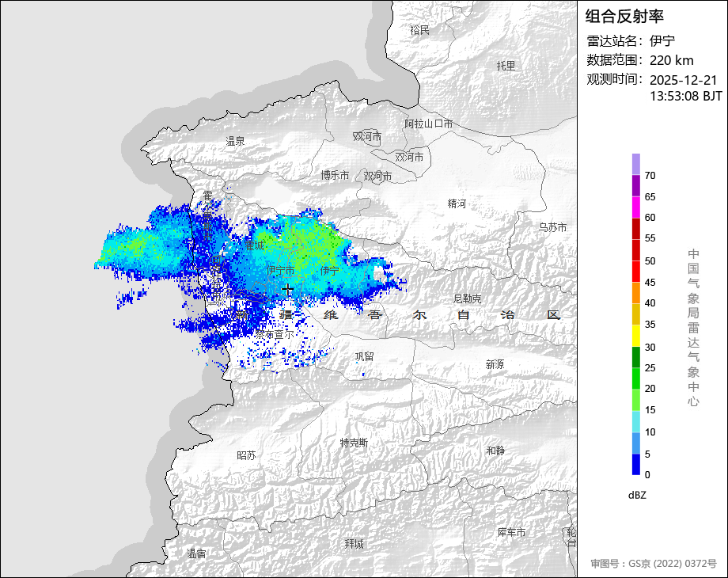728x578 pixels.
Task: Click the legend value 10
Action: (650, 432)
